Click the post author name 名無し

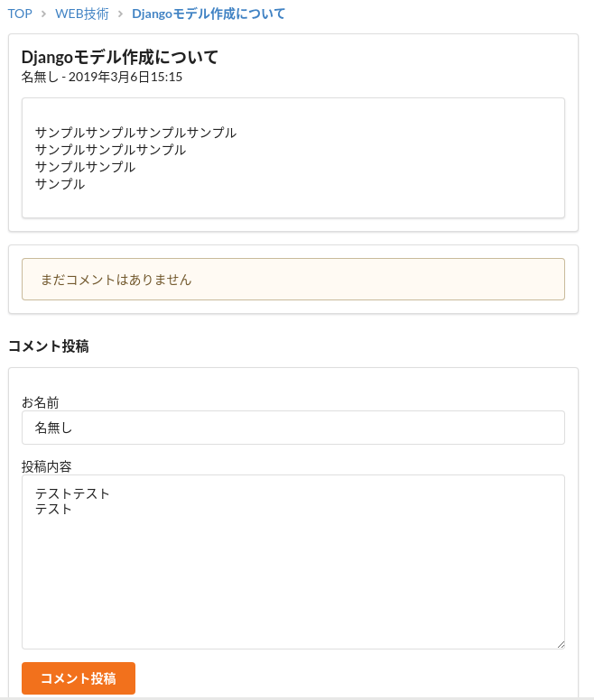(39, 78)
